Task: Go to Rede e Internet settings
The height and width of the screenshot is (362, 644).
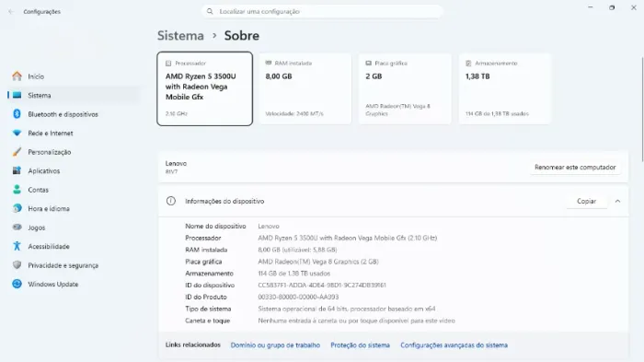Action: [74, 133]
